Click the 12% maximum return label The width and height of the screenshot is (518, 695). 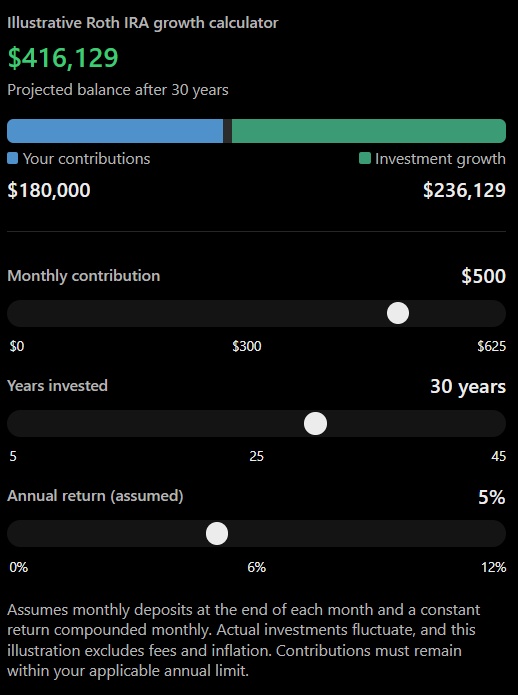pos(494,567)
